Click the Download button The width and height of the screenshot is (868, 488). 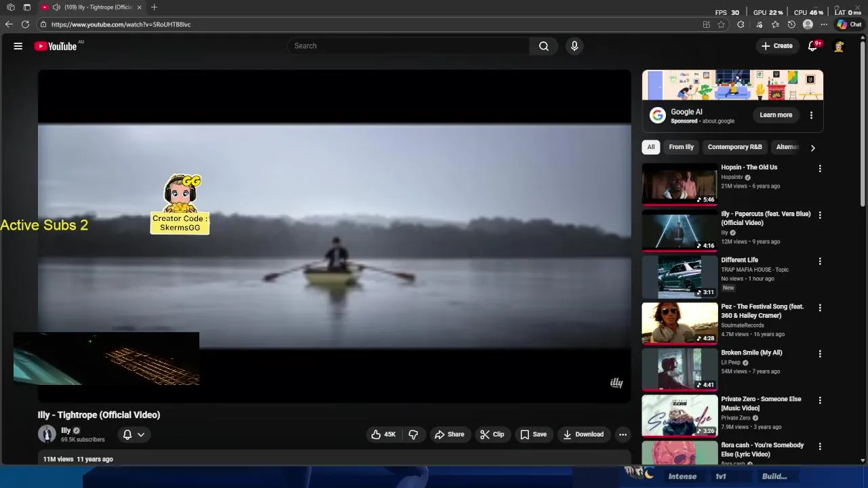point(583,434)
